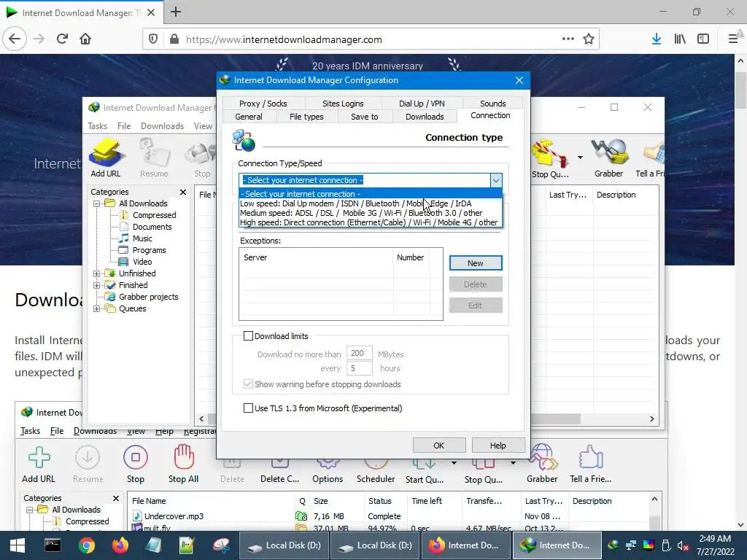The height and width of the screenshot is (560, 747).
Task: Switch to the Sites Logins tab
Action: [343, 104]
